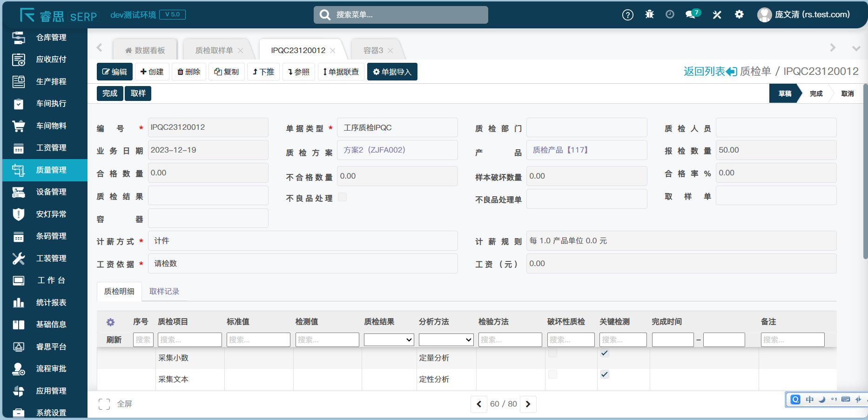Toggle 关键检测 checkbox for 采集小数 row
Screen dimensions: 868x420
[x=604, y=353]
